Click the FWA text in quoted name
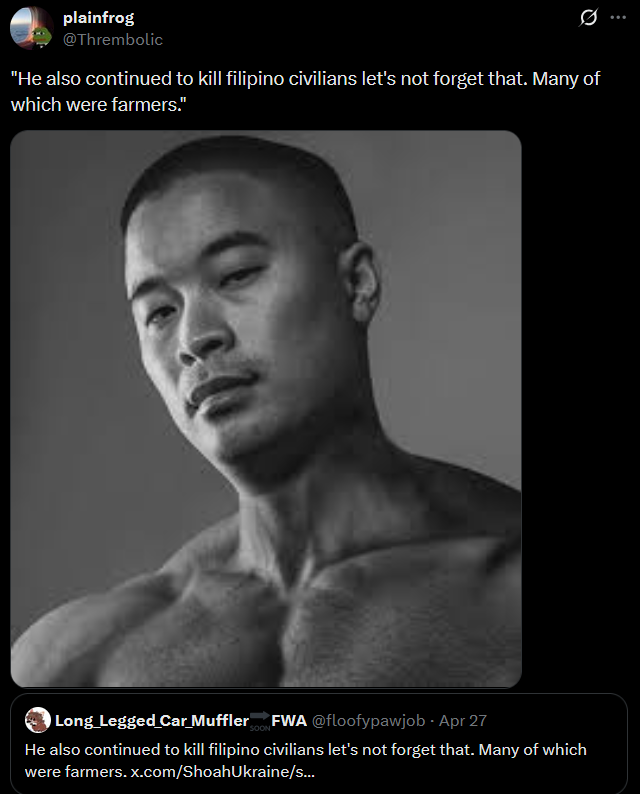Screen dimensions: 640x794 pyautogui.click(x=289, y=720)
